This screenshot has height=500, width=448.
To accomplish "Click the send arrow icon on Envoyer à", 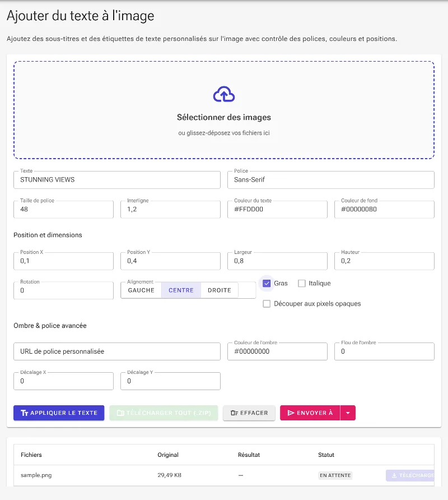I will tap(291, 413).
